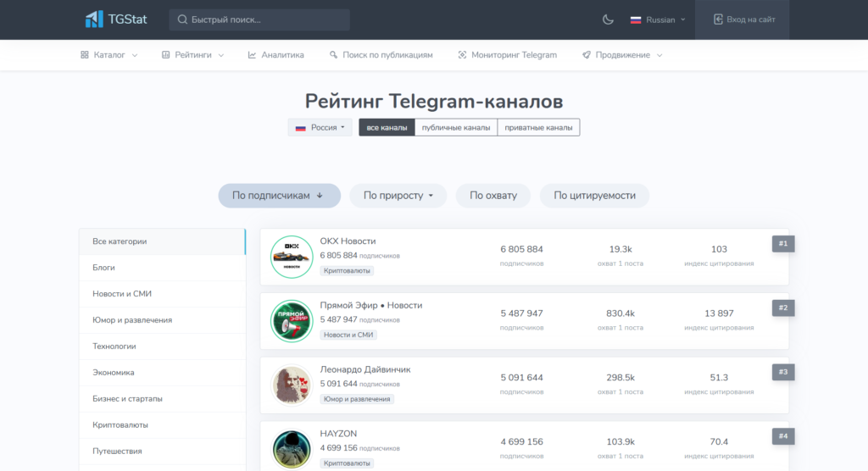Click 830.4k reach value
868x471 pixels.
(x=620, y=313)
